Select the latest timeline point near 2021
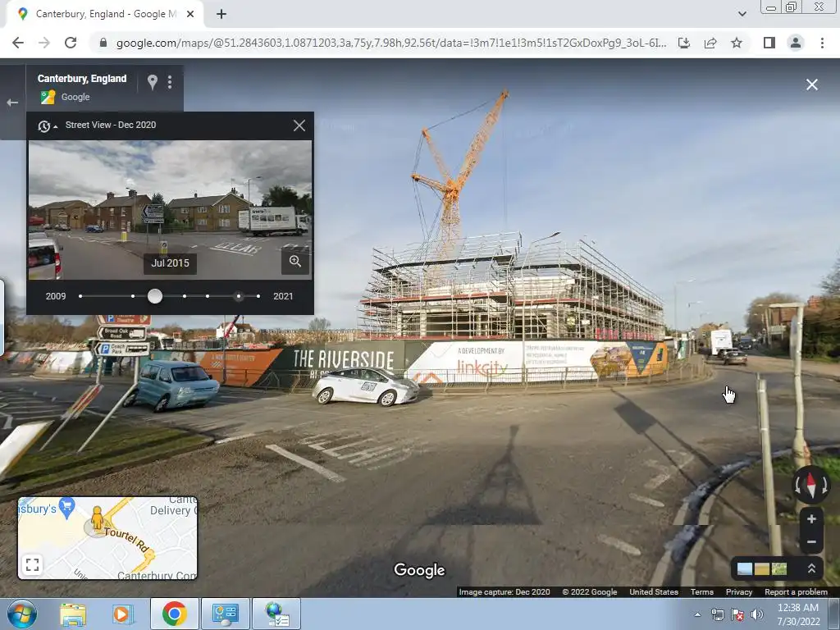 tap(258, 295)
